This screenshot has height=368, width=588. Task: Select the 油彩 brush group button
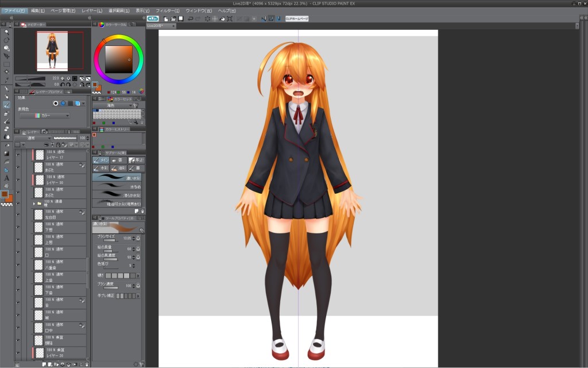118,168
